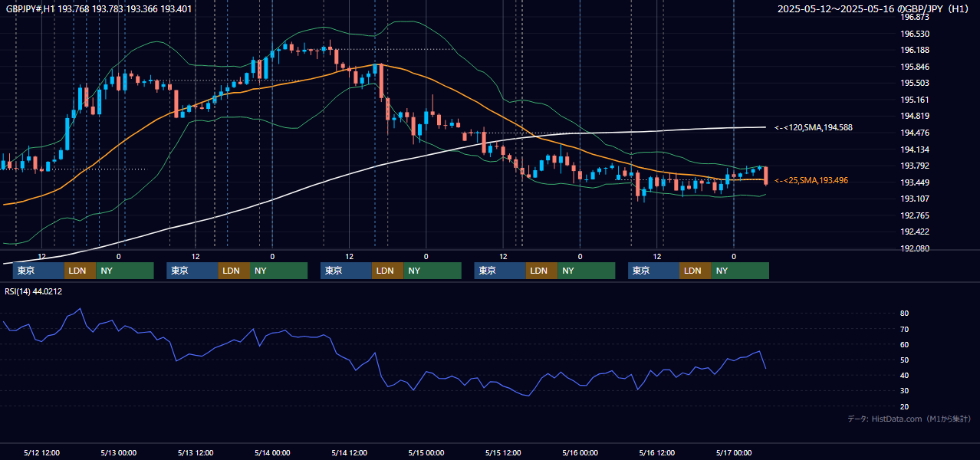This screenshot has height=460, width=980.
Task: Click the 5/16 12:00 date label
Action: [657, 453]
